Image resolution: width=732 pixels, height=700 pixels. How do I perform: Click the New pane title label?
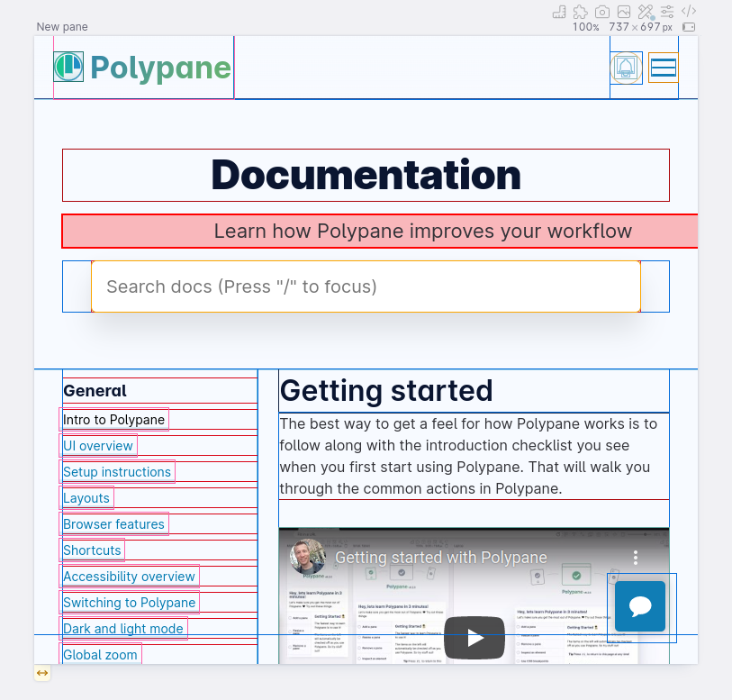pos(62,27)
